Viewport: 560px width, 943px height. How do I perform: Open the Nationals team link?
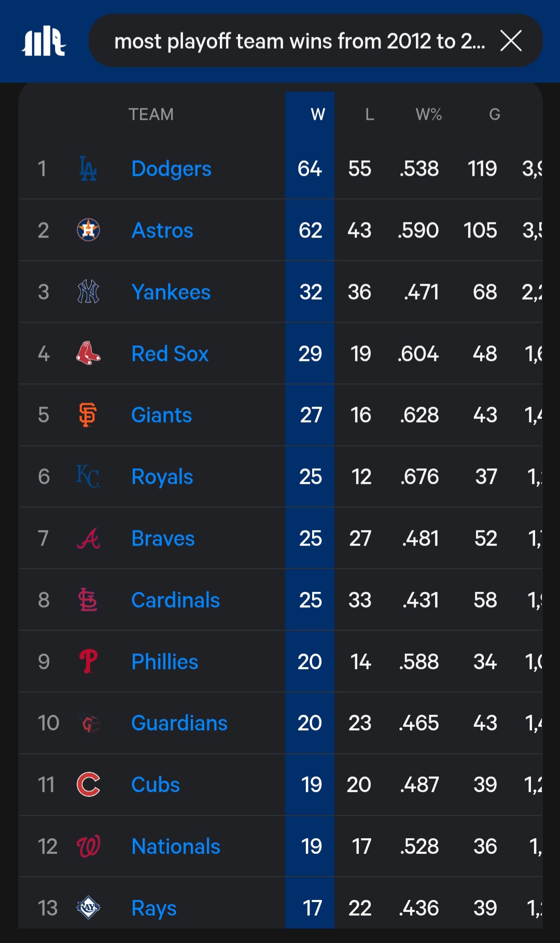[x=176, y=847]
